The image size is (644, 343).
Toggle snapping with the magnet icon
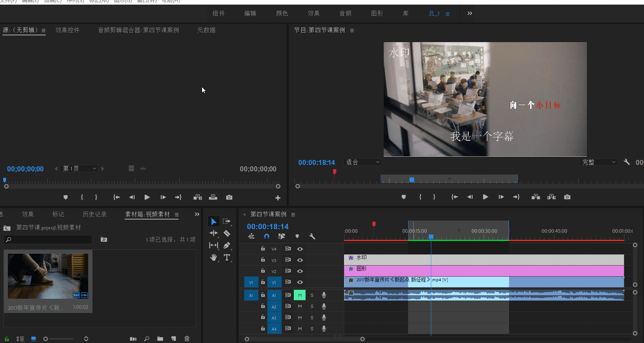click(x=266, y=236)
